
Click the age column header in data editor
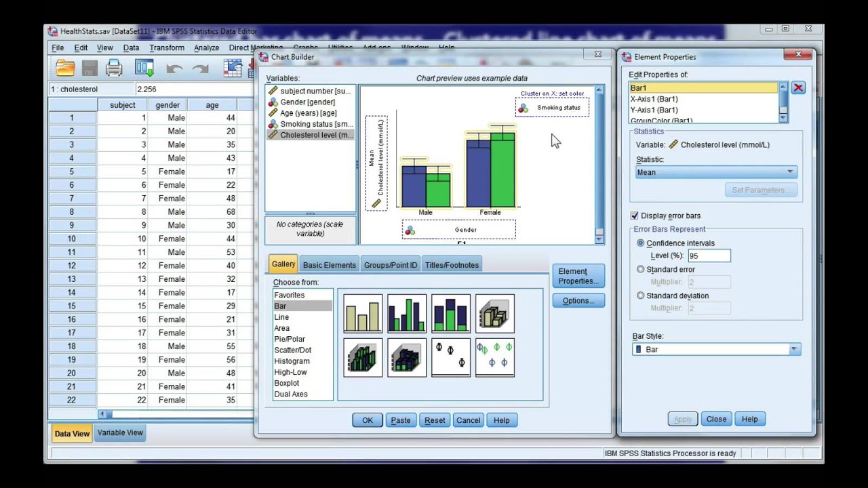212,105
